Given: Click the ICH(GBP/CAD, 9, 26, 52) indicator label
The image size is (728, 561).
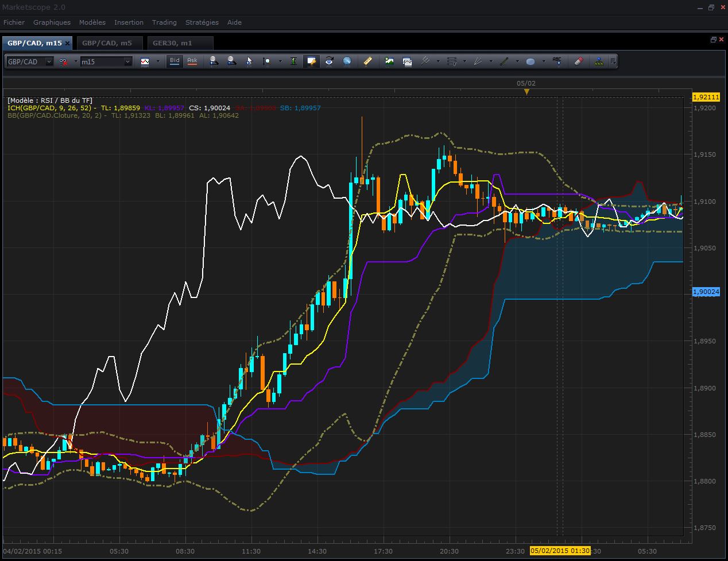Looking at the screenshot, I should click(50, 108).
